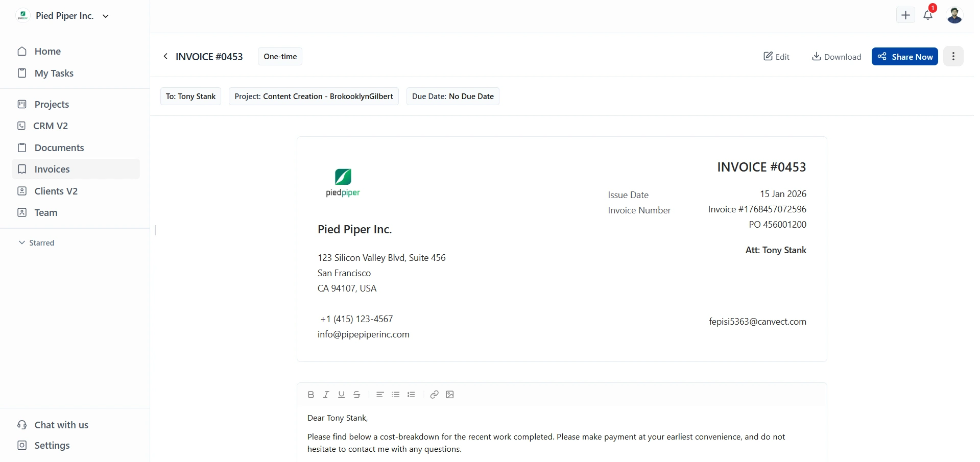Go to Clients V2 in sidebar
The height and width of the screenshot is (462, 980).
click(x=56, y=191)
